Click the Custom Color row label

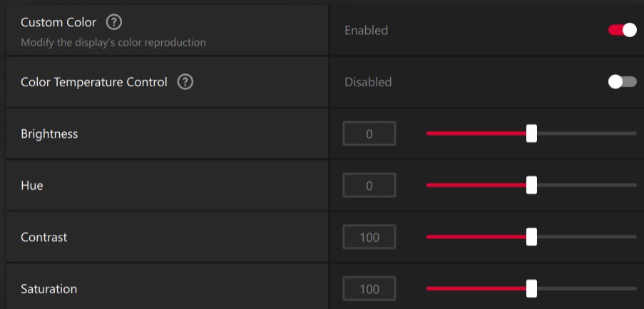coord(58,23)
